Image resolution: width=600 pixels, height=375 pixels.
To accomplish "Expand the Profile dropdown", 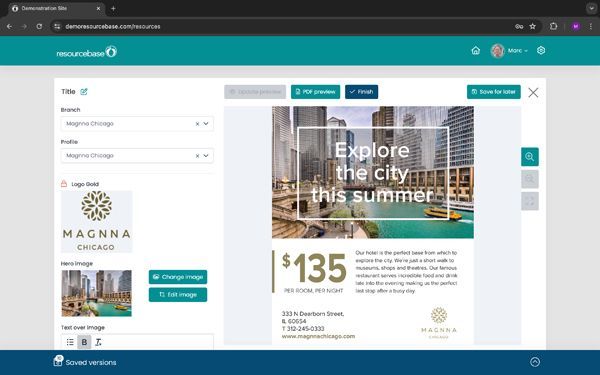I will click(x=206, y=156).
